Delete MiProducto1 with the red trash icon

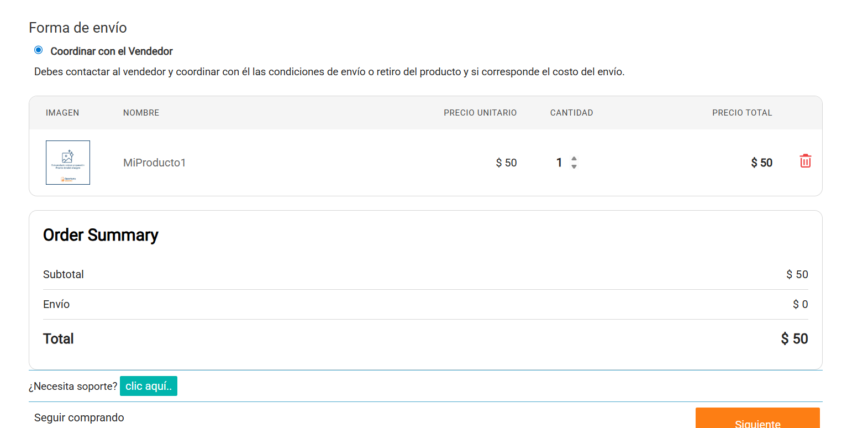tap(805, 161)
